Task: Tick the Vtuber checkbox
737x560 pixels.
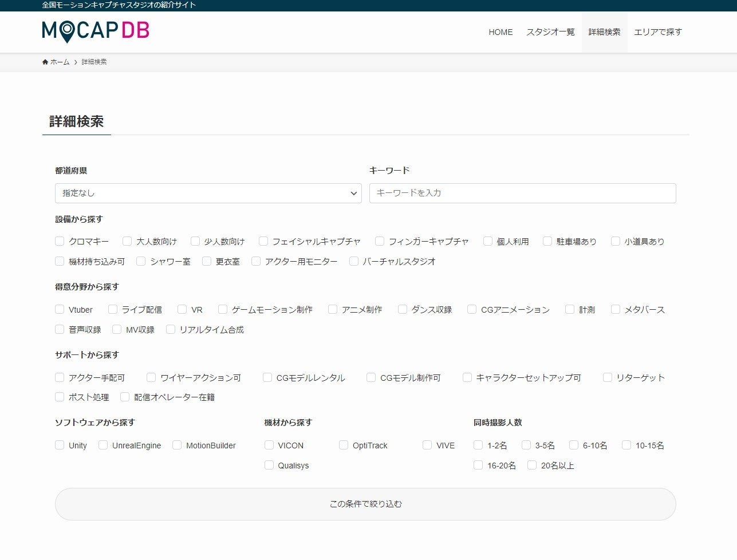Action: coord(60,309)
